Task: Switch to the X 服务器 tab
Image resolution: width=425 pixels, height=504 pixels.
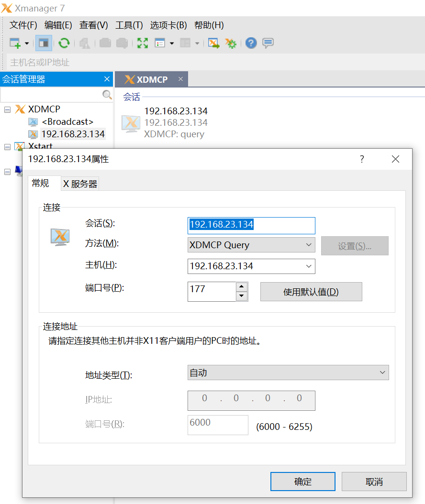Action: point(80,184)
